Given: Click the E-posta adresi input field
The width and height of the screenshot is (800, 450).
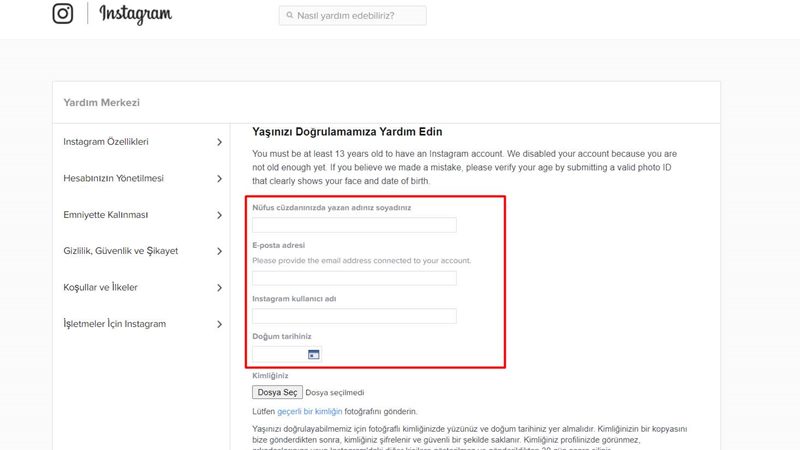Looking at the screenshot, I should [354, 278].
